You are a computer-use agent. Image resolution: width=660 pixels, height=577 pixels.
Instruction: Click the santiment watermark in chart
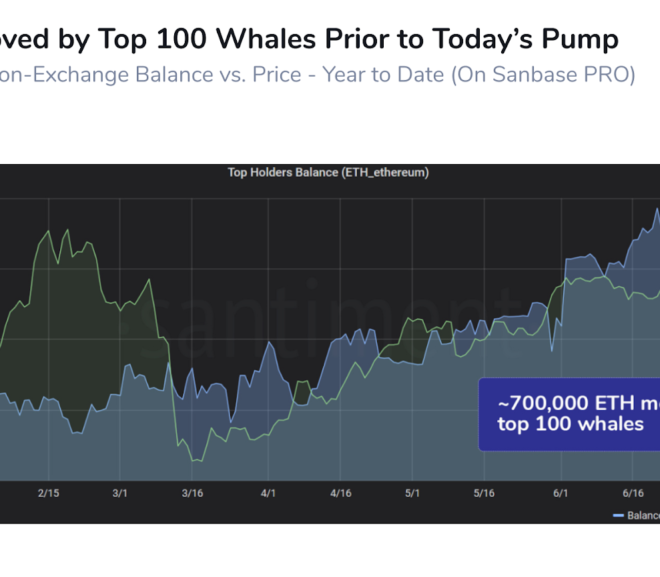pyautogui.click(x=328, y=322)
